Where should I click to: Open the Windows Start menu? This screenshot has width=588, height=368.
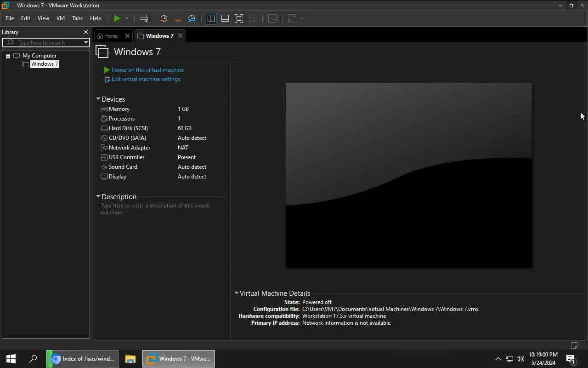click(x=11, y=359)
